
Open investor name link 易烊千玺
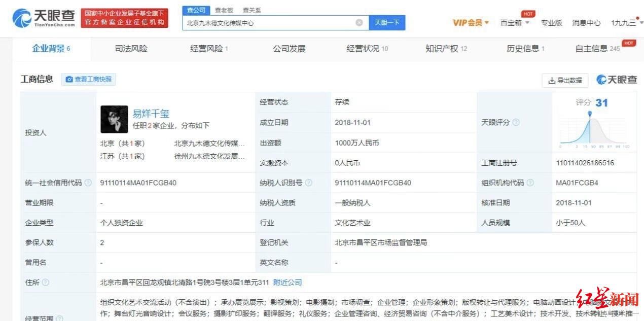pos(151,114)
